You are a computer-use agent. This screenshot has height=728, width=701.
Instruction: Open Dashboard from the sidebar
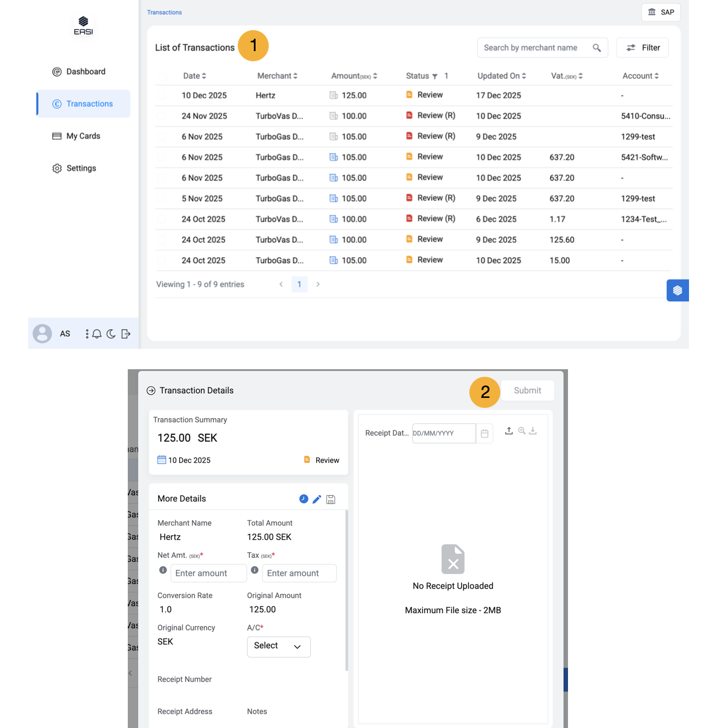[86, 72]
